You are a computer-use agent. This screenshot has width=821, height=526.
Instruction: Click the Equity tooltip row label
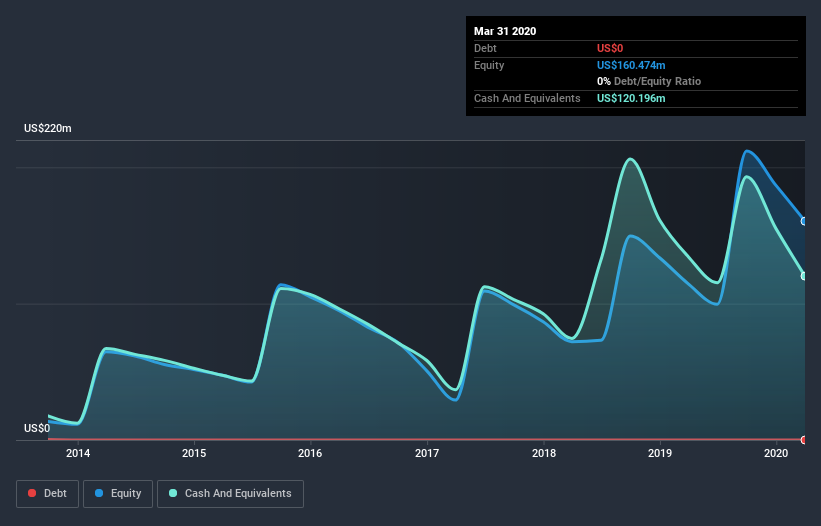489,65
